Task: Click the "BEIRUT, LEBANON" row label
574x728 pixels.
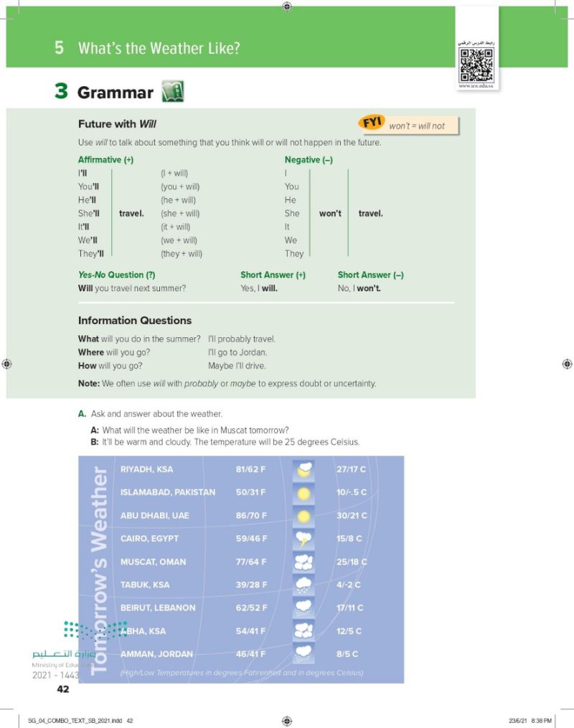Action: (158, 608)
